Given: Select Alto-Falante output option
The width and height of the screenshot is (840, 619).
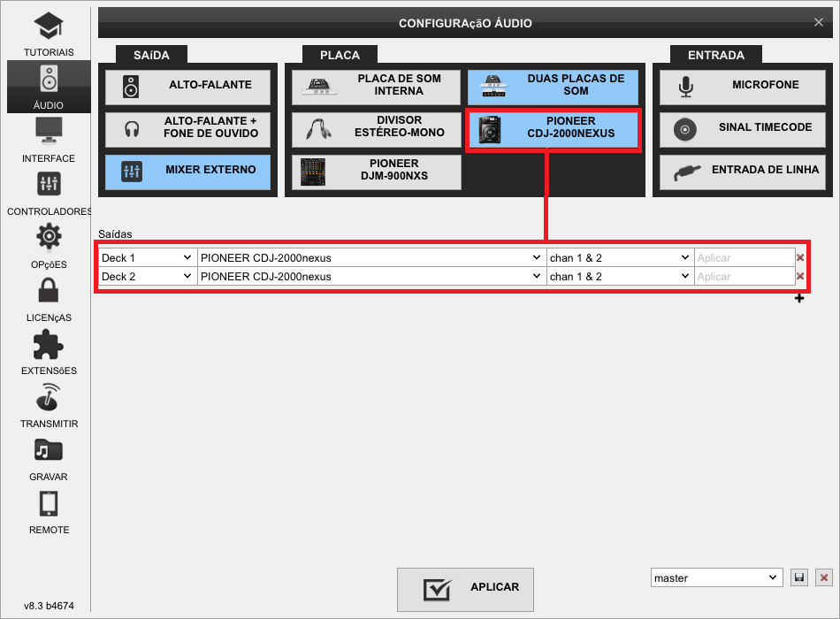Looking at the screenshot, I should [x=188, y=88].
